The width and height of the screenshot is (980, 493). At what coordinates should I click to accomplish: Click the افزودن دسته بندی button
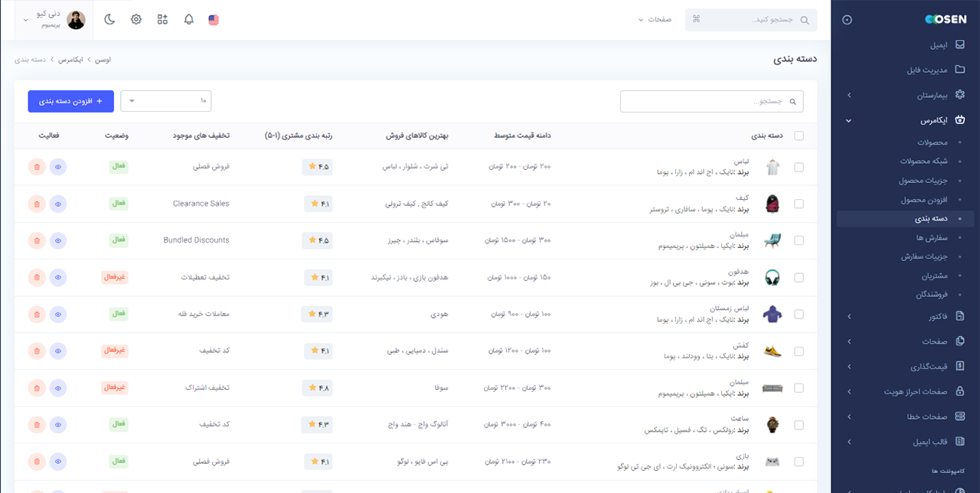[70, 100]
